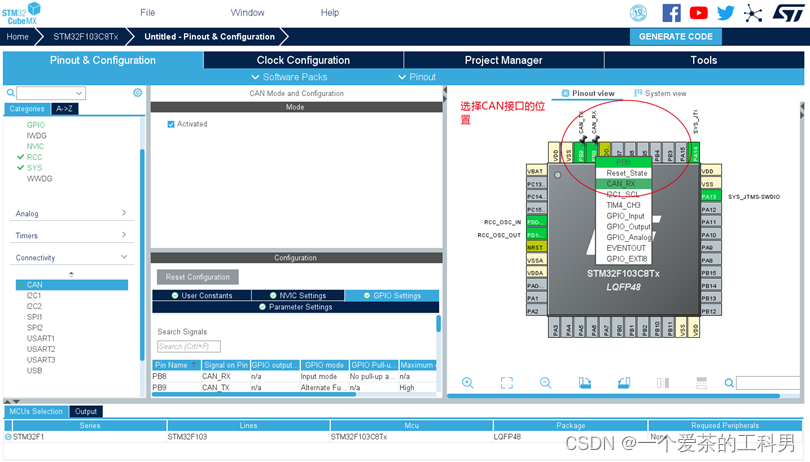Go to the STM32F103C8Tx breadcrumb
Viewport: 810px width, 462px height.
coord(86,37)
